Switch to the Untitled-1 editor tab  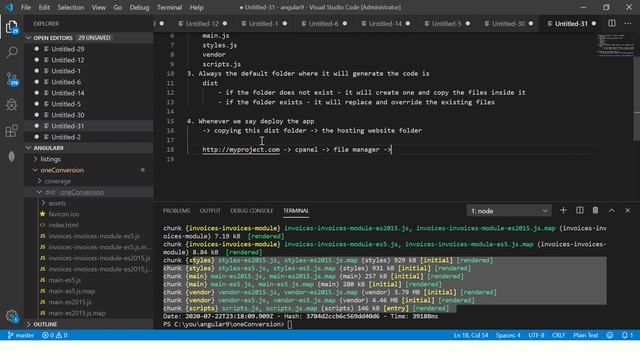point(264,24)
